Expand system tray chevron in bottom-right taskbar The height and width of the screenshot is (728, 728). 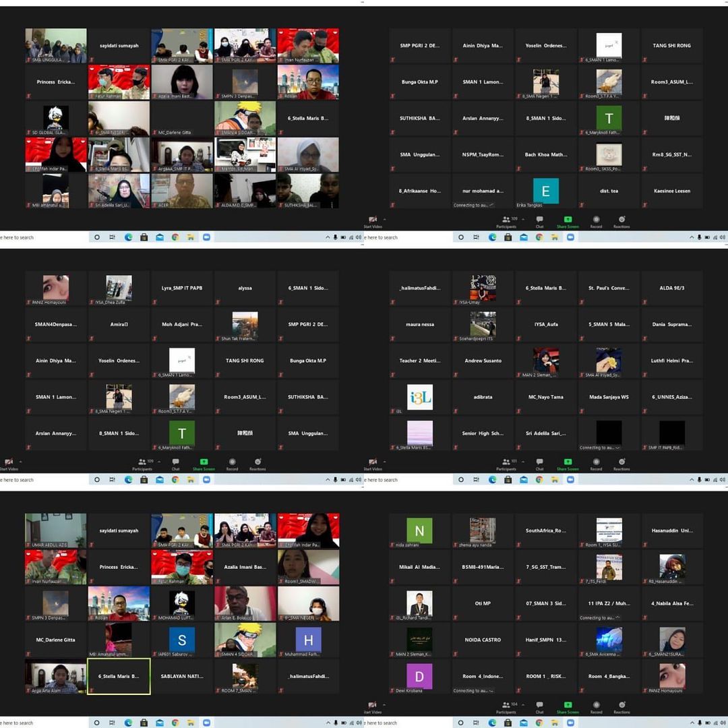pyautogui.click(x=692, y=723)
